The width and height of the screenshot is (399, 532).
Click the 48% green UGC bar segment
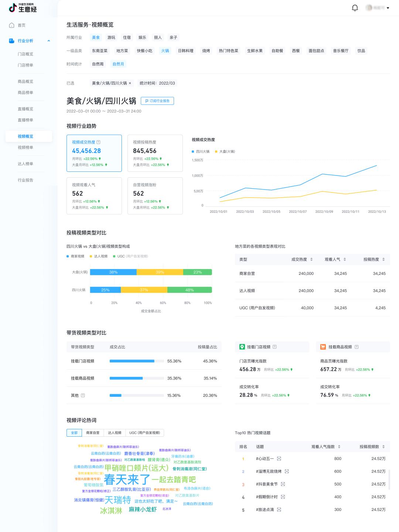190,290
